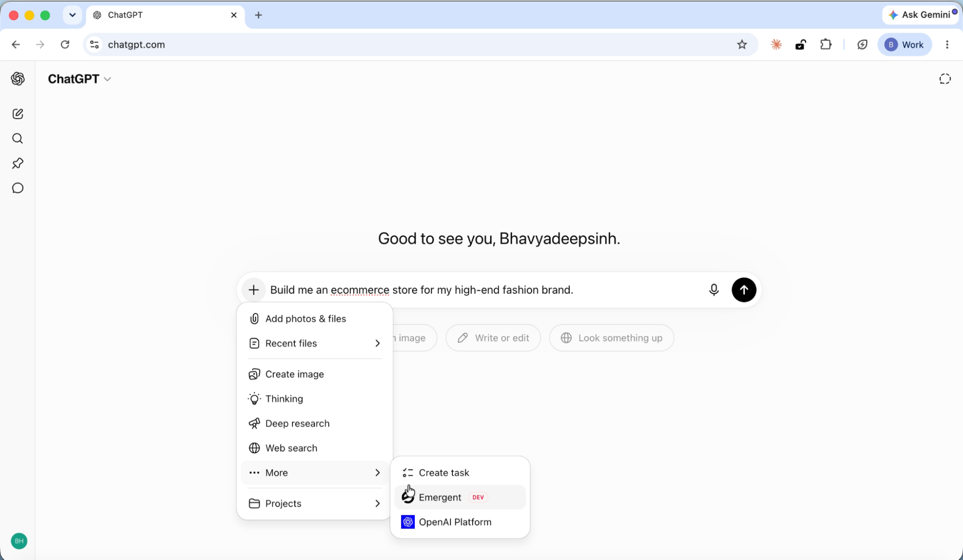Viewport: 963px width, 560px height.
Task: Start a new chat with pencil icon
Action: click(18, 114)
